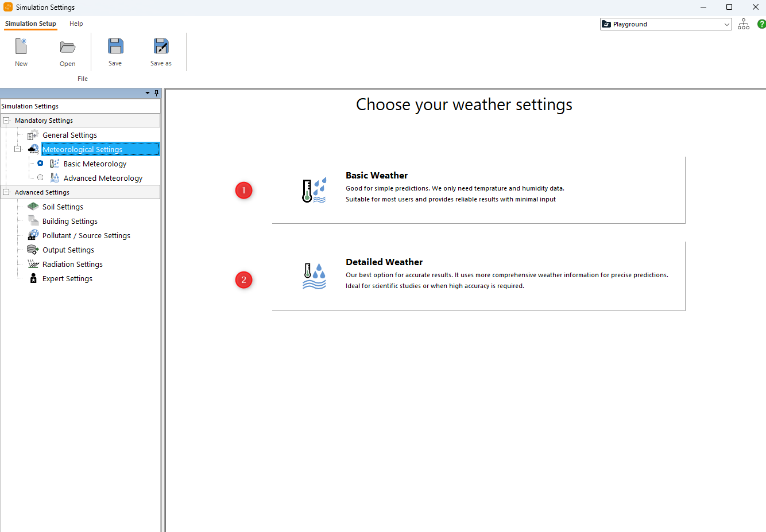Open the Playground workspace dropdown
This screenshot has width=766, height=532.
726,24
